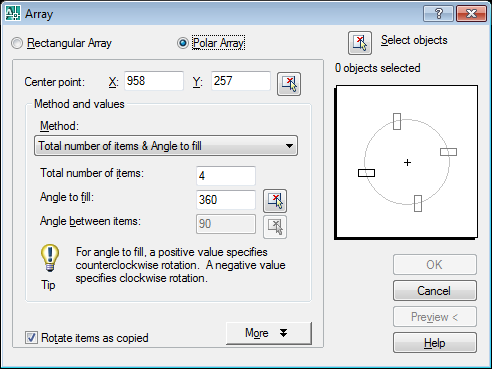This screenshot has height=369, width=492.
Task: Click the 'Center point:' label
Action: coord(55,82)
